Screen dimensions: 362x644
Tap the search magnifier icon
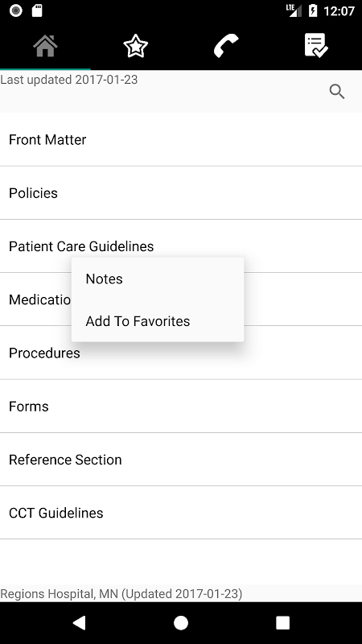click(337, 92)
